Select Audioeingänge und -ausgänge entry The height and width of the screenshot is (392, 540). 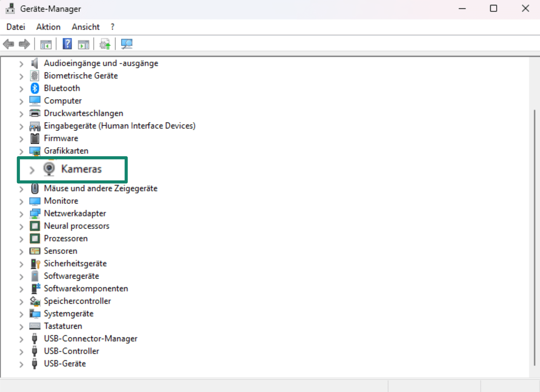[101, 63]
